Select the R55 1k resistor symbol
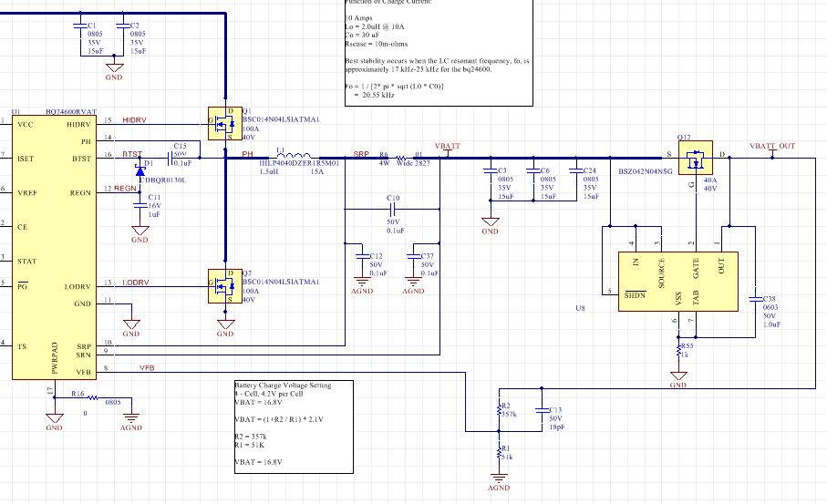Image resolution: width=827 pixels, height=504 pixels. pyautogui.click(x=678, y=350)
